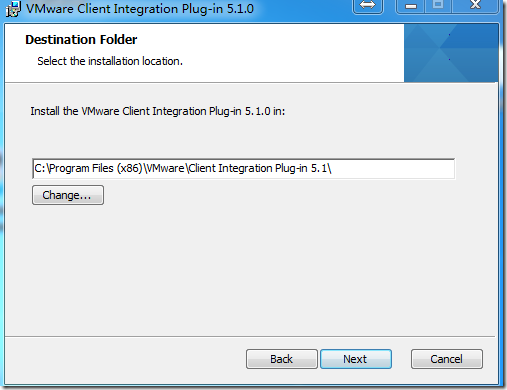The height and width of the screenshot is (390, 507).
Task: Click 'Select the installation location.' text
Action: tap(110, 61)
